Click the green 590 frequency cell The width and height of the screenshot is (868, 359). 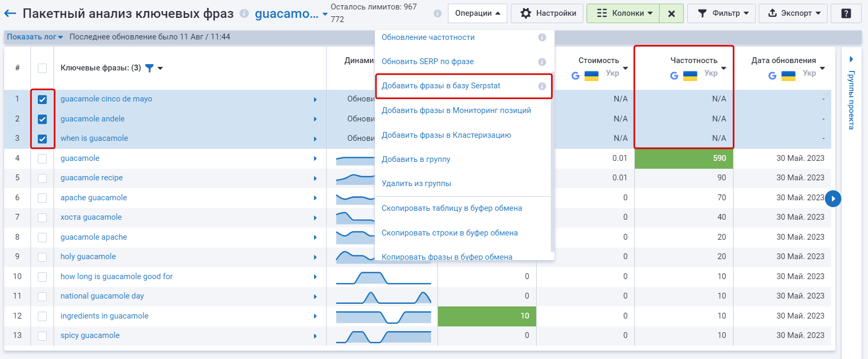pyautogui.click(x=684, y=158)
